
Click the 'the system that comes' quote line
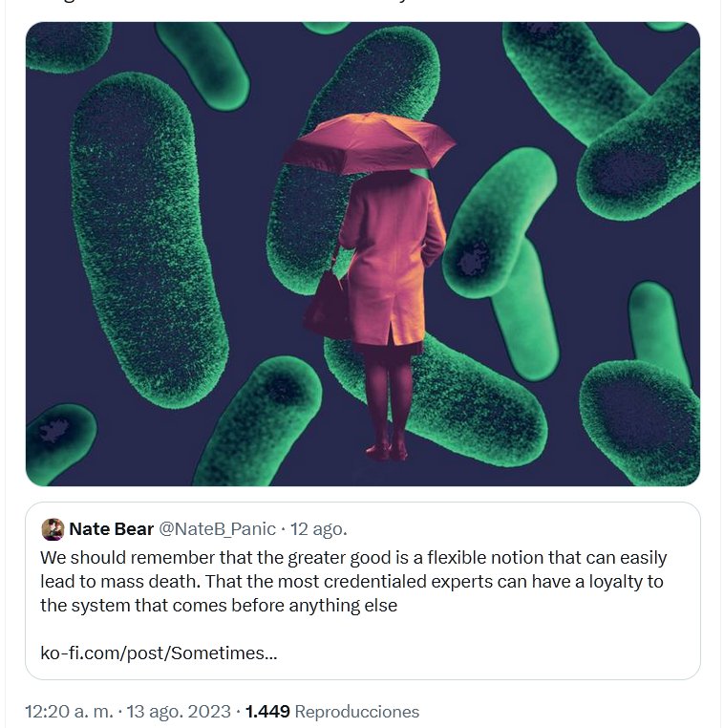pyautogui.click(x=218, y=605)
